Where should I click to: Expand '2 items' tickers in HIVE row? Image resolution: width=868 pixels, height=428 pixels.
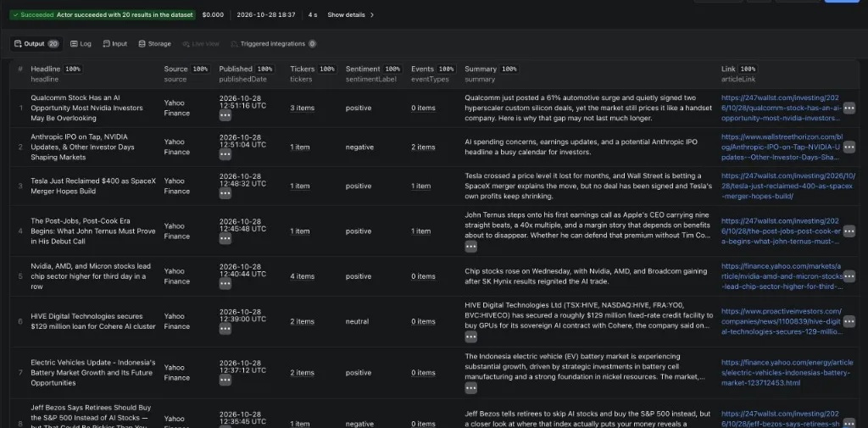(x=303, y=321)
